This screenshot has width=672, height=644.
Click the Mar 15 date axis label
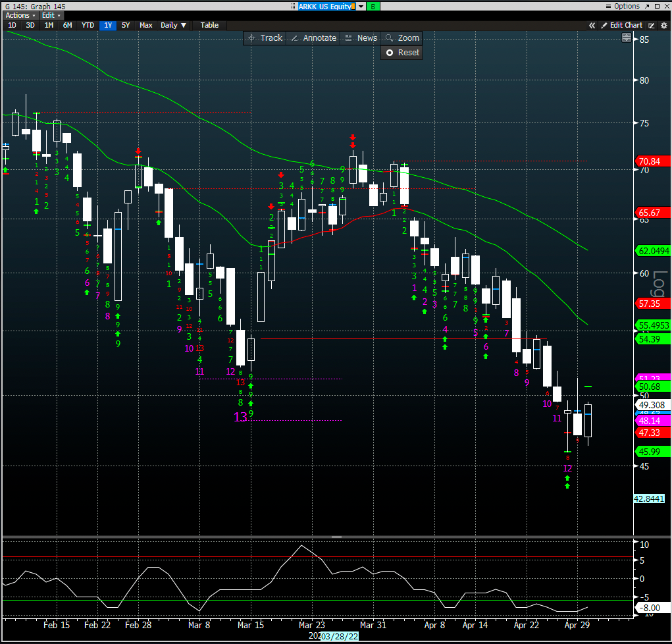251,625
